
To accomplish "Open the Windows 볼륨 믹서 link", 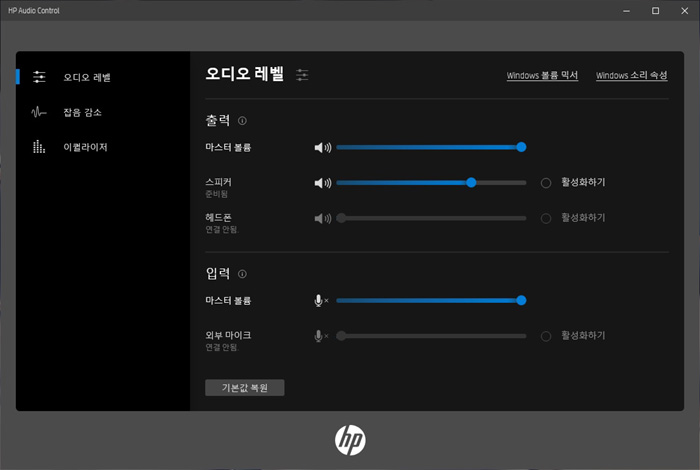I will click(x=542, y=75).
